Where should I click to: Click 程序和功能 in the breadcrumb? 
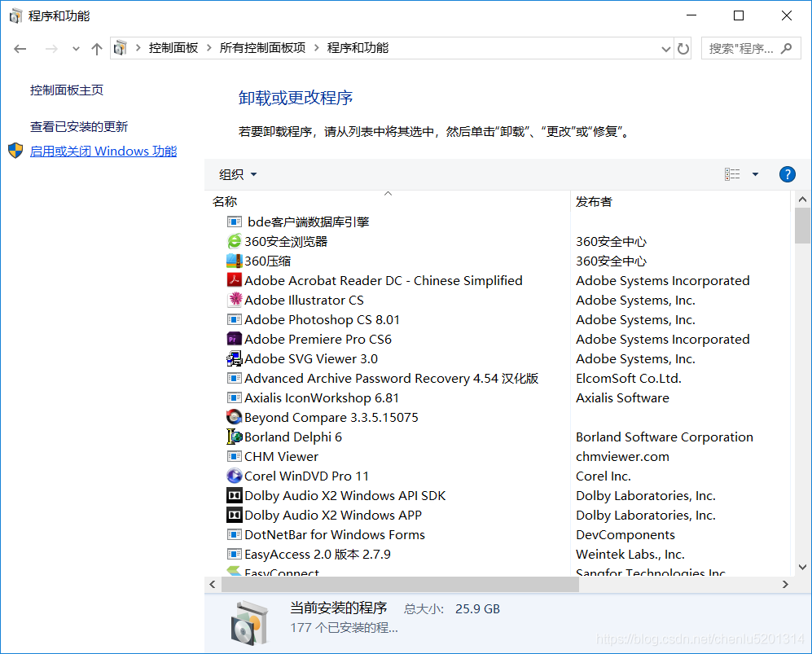[358, 47]
